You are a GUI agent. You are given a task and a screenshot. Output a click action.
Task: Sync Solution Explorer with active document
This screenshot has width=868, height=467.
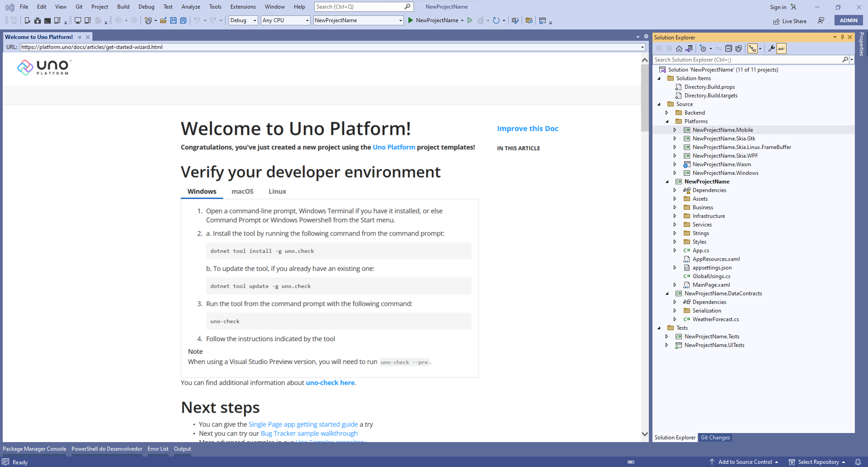(719, 48)
